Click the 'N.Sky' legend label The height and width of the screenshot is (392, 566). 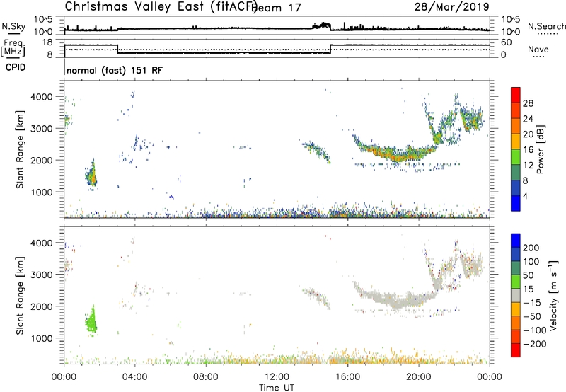(13, 26)
